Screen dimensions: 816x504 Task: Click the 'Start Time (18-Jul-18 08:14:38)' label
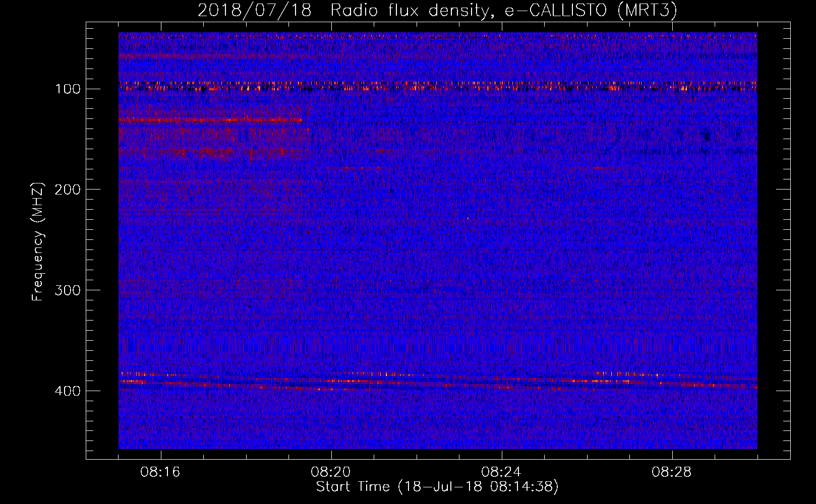437,487
